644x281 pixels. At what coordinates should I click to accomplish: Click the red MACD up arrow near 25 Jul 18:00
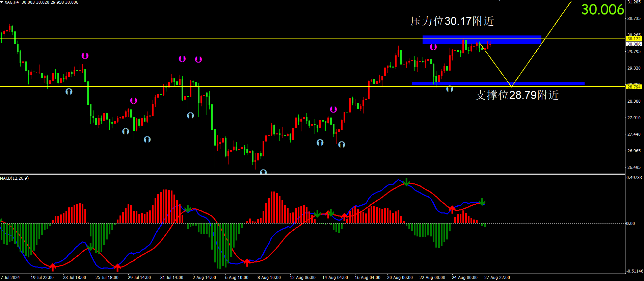[x=117, y=267]
